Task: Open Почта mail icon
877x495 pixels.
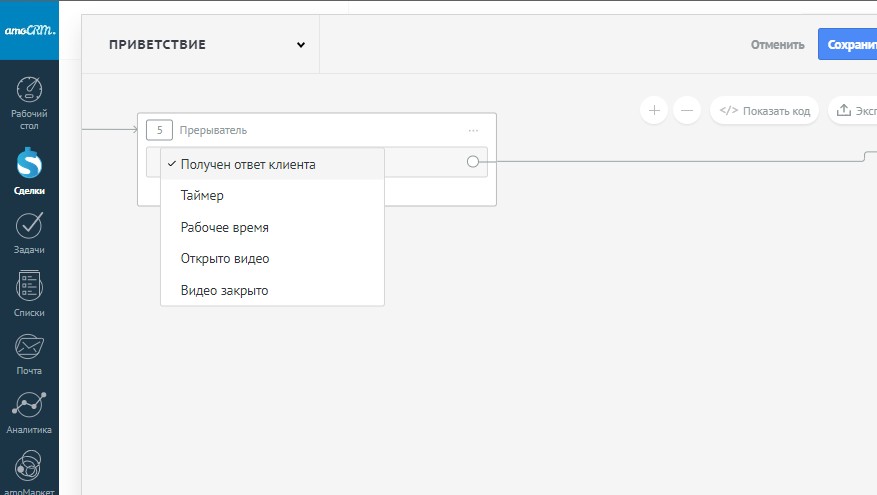Action: point(29,347)
